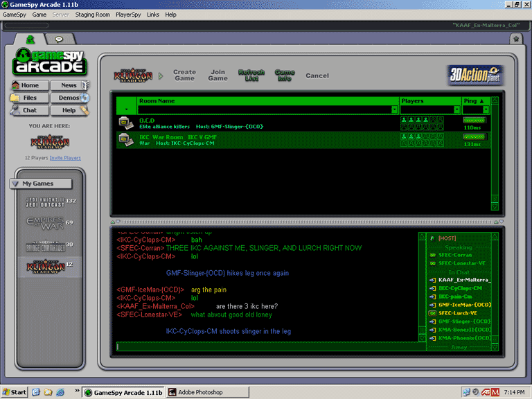Open the 3DAction Planet banner
532x399 pixels.
click(x=475, y=75)
